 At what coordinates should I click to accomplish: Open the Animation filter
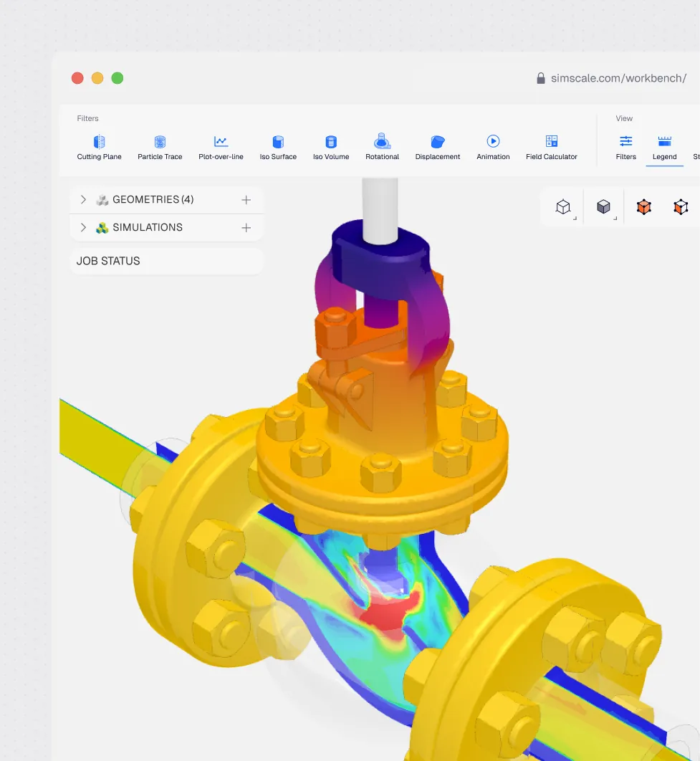coord(493,148)
